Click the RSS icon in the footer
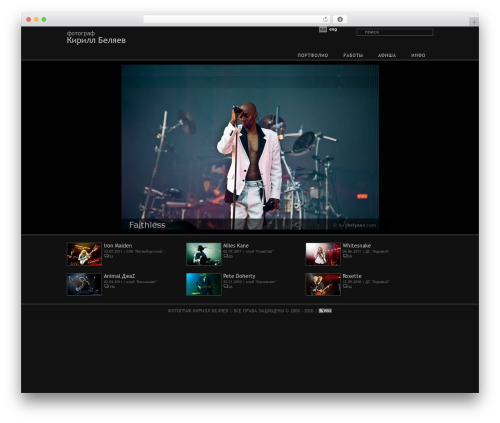Screen dimensions: 500x423 click(325, 311)
